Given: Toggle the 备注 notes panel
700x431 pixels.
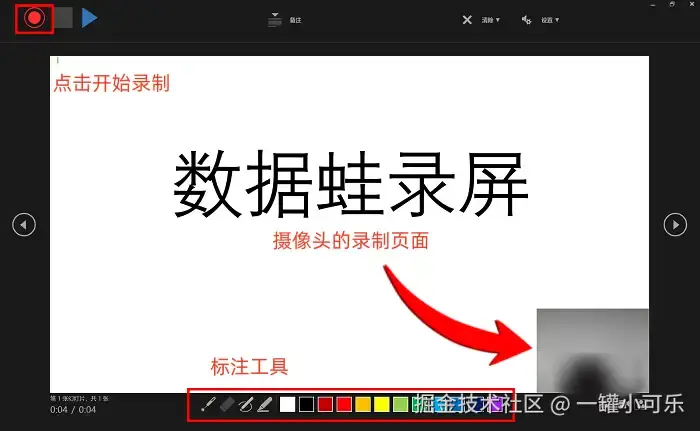Looking at the screenshot, I should [284, 20].
